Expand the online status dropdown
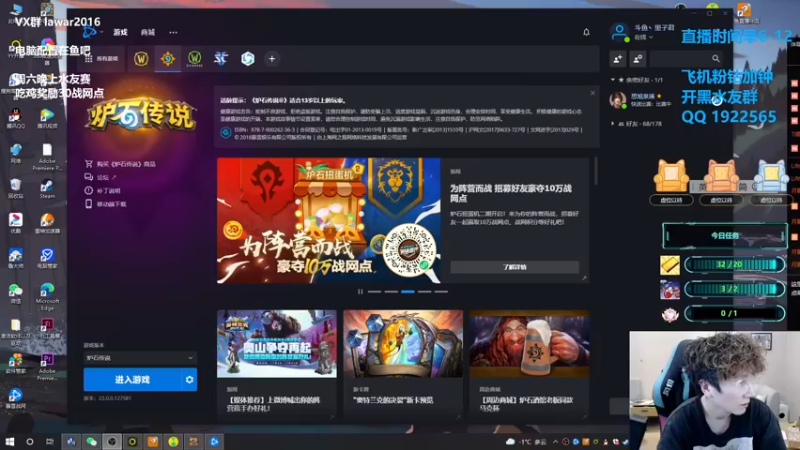 click(643, 37)
